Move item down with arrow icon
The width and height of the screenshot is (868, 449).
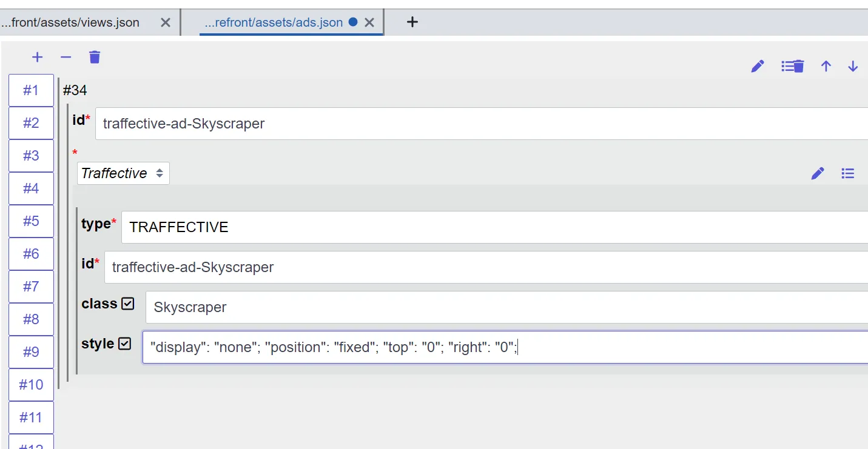853,66
